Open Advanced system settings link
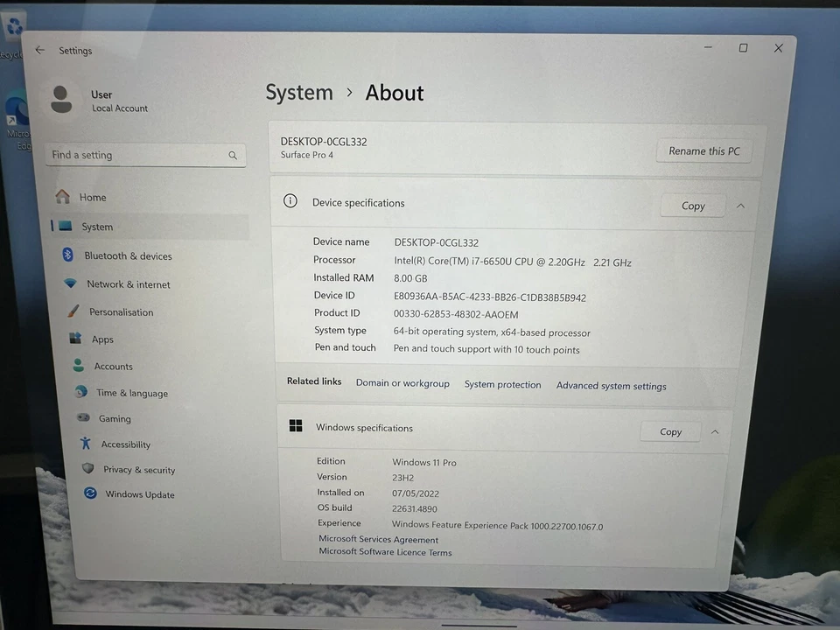This screenshot has width=840, height=630. [x=611, y=386]
